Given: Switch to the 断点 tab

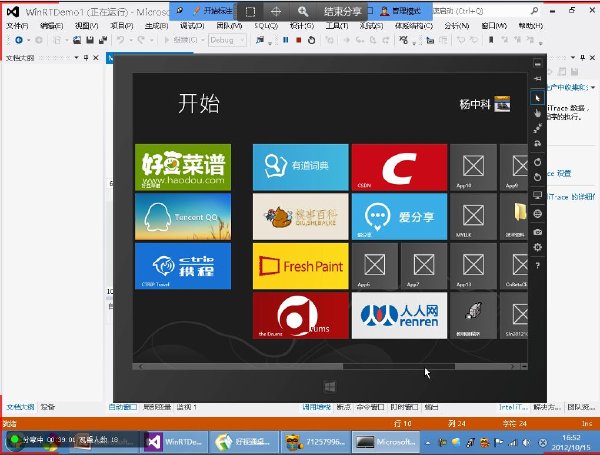Looking at the screenshot, I should point(343,407).
